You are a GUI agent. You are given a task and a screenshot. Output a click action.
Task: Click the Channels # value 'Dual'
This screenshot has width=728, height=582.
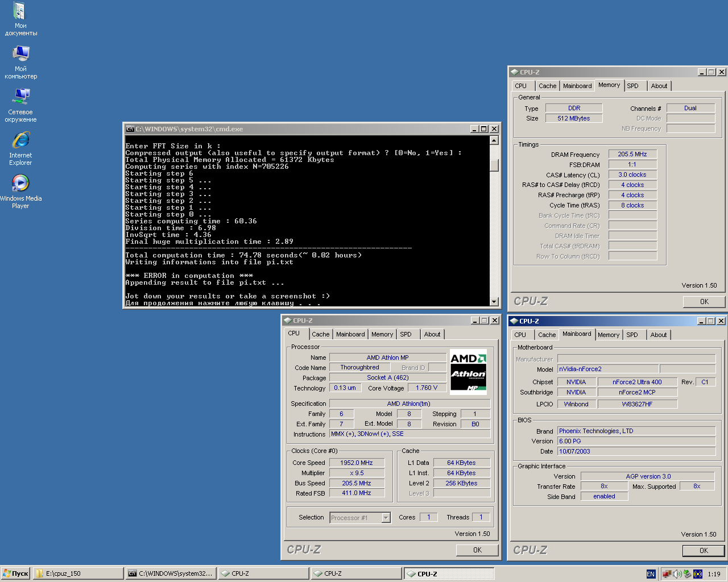[x=690, y=108]
